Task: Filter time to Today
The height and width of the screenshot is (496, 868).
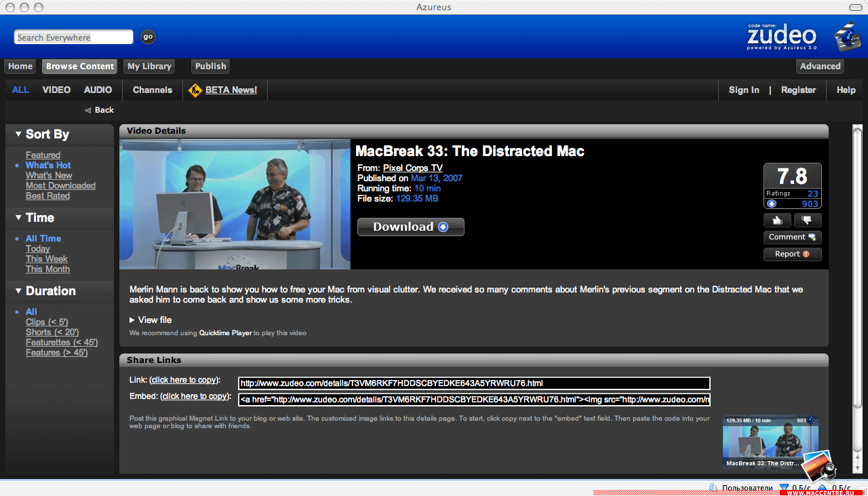Action: (x=38, y=248)
